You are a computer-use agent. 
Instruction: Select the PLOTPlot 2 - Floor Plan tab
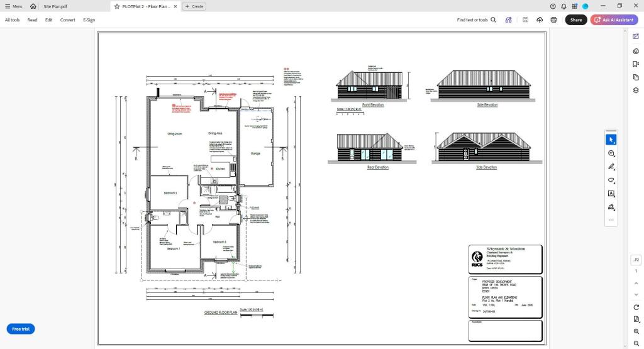(x=146, y=6)
